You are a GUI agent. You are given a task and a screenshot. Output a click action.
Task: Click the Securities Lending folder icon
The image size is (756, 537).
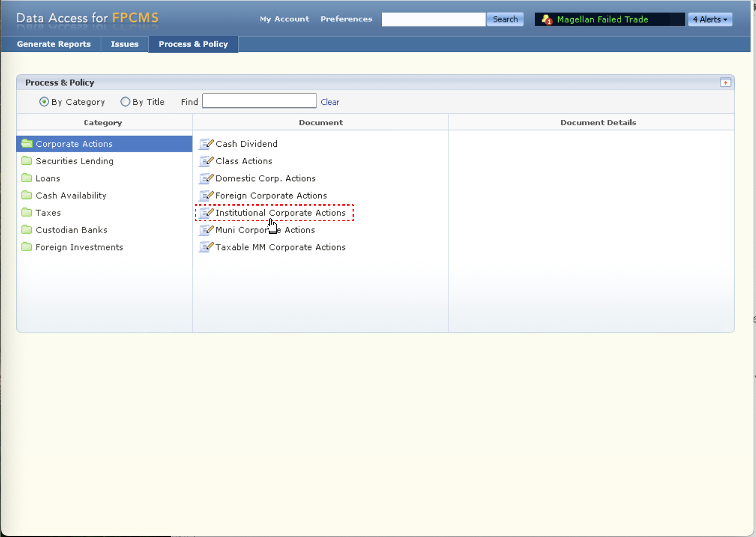point(27,161)
